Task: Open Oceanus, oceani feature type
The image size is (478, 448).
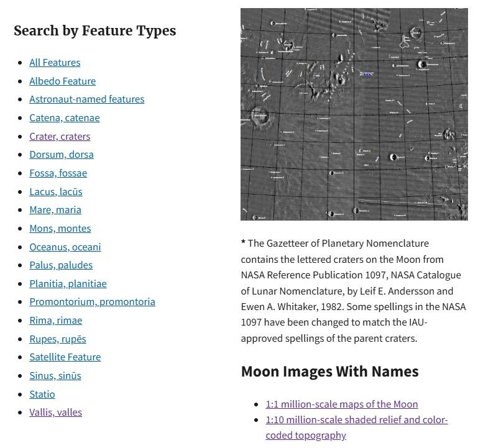Action: (65, 247)
